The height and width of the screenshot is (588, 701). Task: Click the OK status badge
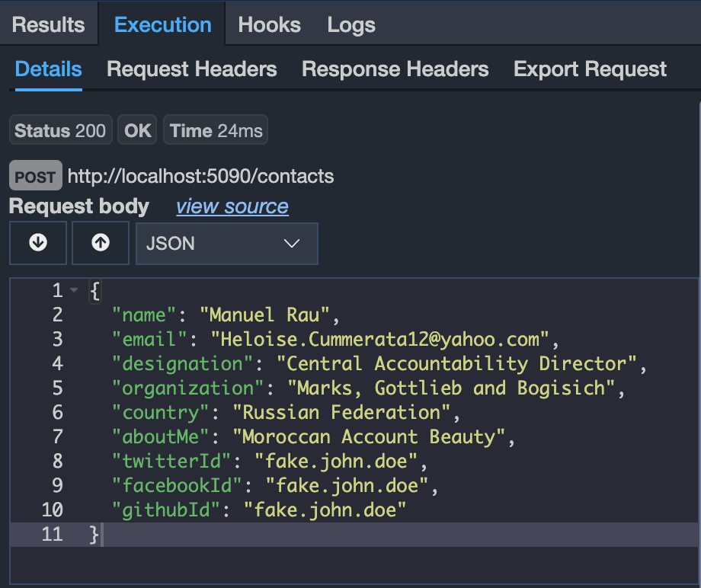coord(137,130)
